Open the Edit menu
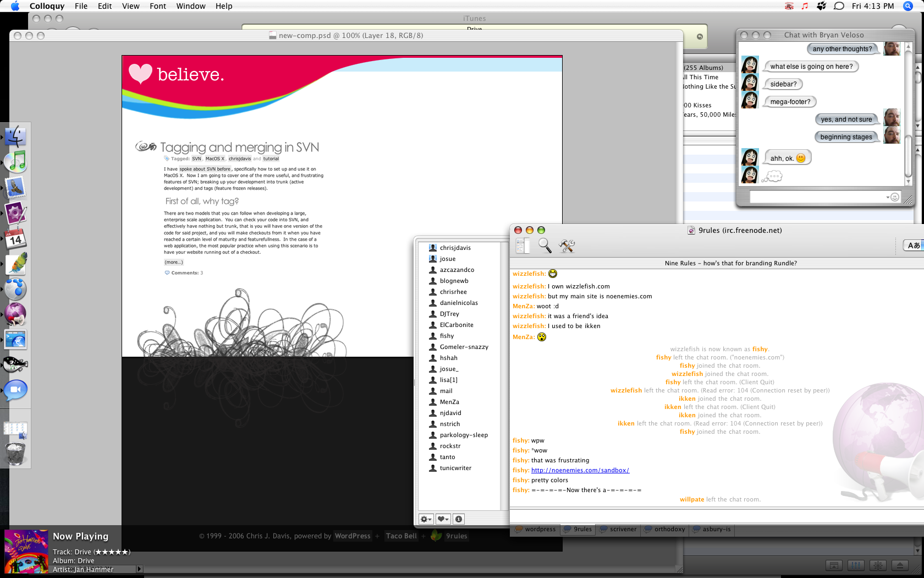 [x=105, y=6]
